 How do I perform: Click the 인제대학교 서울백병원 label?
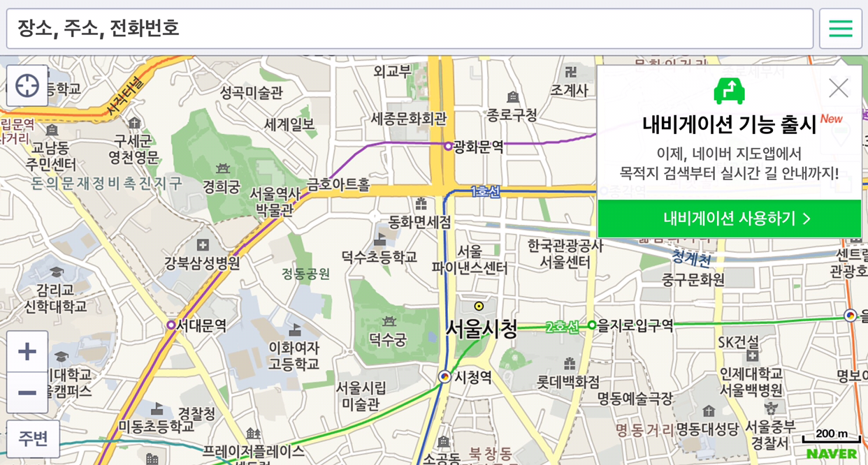[x=751, y=381]
